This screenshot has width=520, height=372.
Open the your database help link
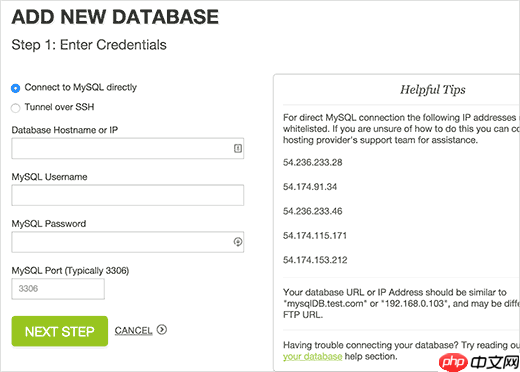click(x=313, y=356)
